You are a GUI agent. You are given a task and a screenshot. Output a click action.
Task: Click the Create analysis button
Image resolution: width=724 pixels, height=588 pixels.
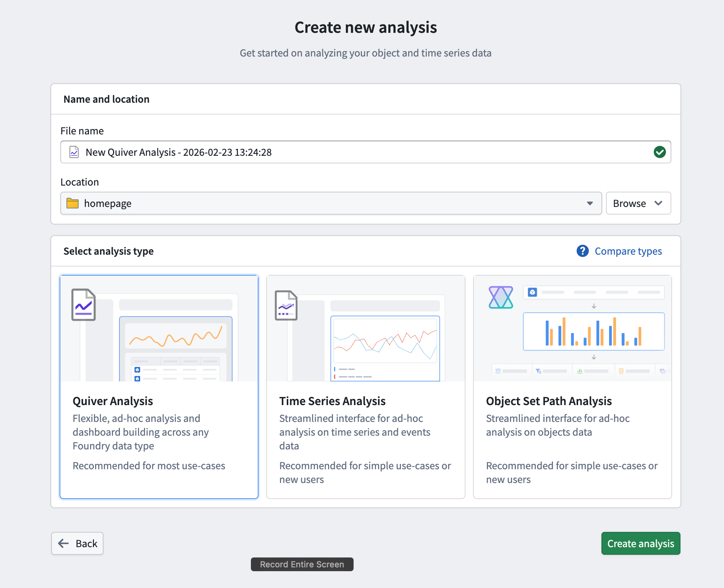click(640, 543)
